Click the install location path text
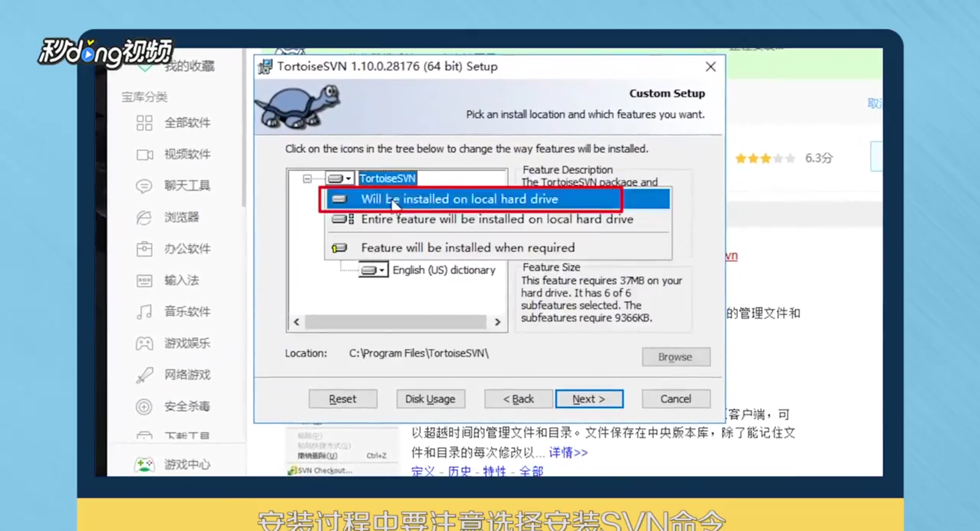980x531 pixels. 419,353
